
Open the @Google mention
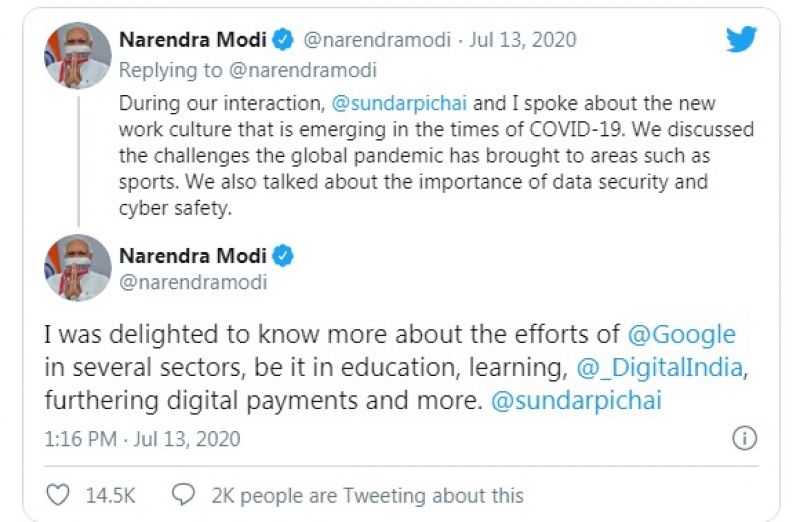[681, 334]
